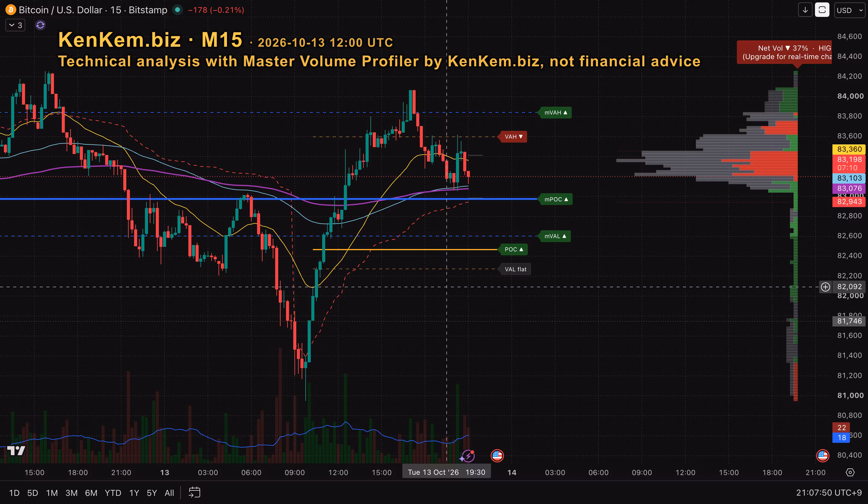Click the TradingView logo in chart corner

pos(16,451)
